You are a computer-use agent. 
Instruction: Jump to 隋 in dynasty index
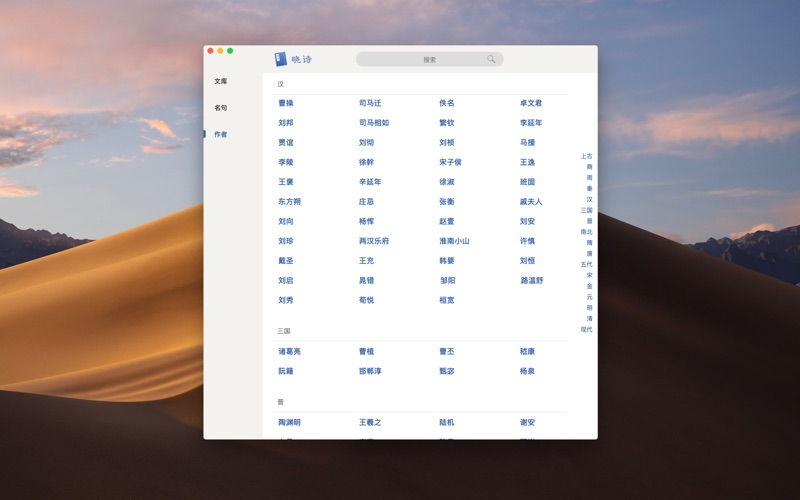pos(589,243)
